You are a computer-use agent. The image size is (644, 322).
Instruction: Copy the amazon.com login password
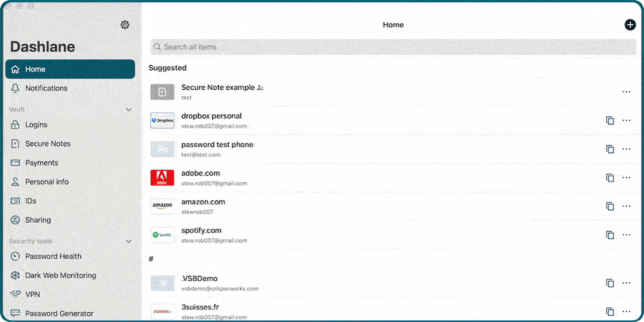click(609, 206)
